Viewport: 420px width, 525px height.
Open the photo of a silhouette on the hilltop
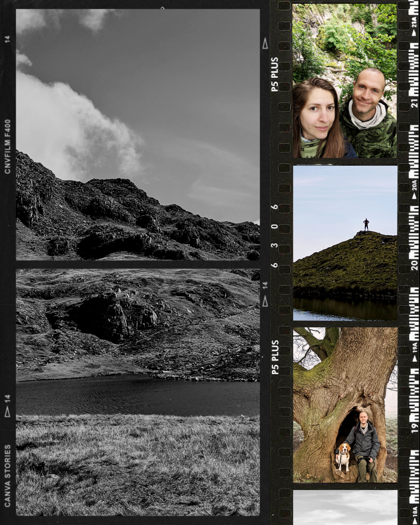345,243
